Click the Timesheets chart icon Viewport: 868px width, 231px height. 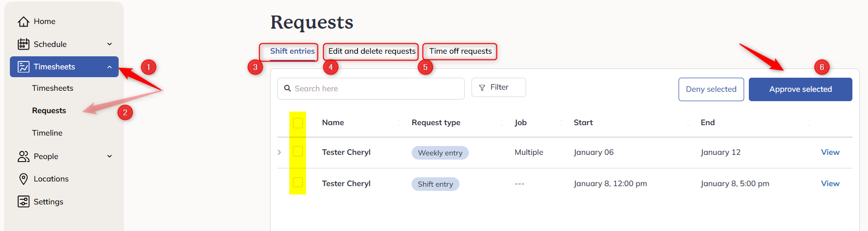coord(23,67)
